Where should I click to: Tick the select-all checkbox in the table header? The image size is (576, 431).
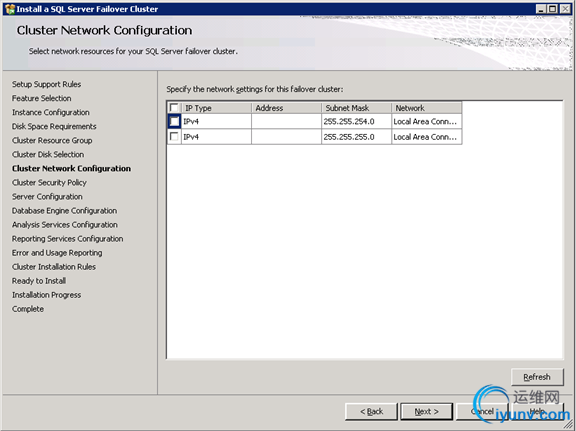[174, 108]
